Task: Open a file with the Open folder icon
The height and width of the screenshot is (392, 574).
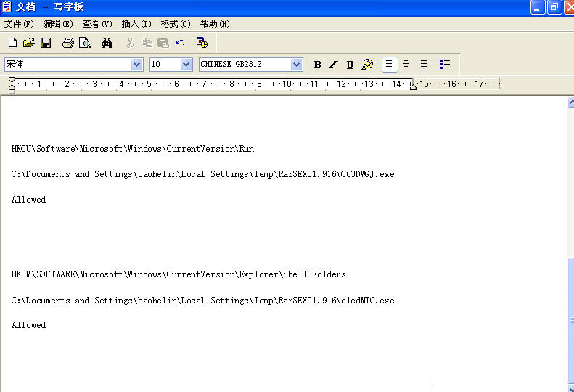Action: click(x=29, y=43)
